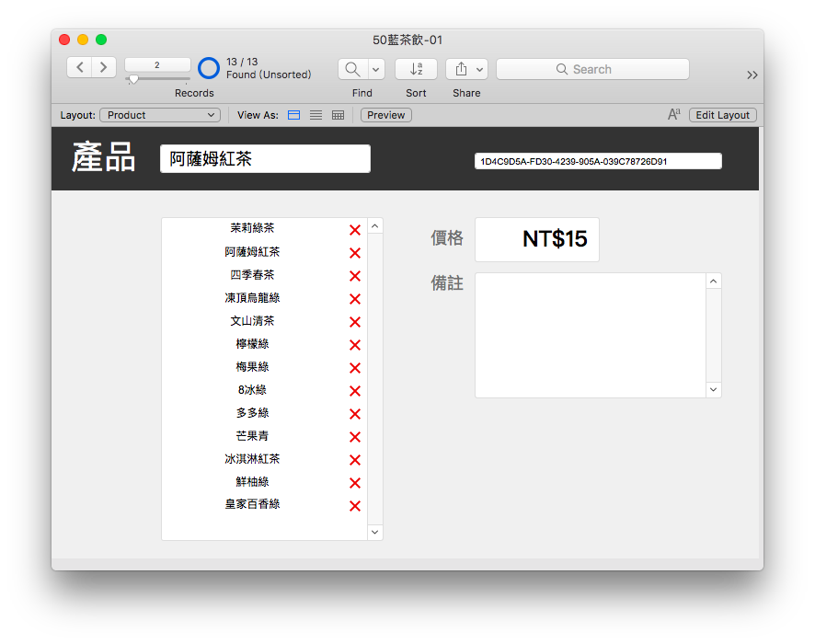Show hidden toolbar items chevron

[752, 75]
